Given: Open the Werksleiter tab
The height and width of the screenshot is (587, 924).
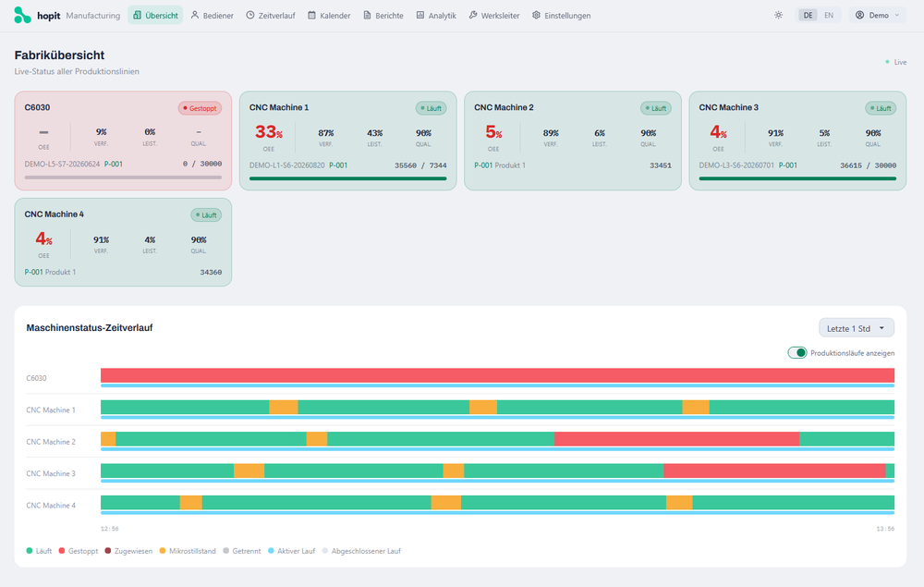Looking at the screenshot, I should [x=493, y=16].
